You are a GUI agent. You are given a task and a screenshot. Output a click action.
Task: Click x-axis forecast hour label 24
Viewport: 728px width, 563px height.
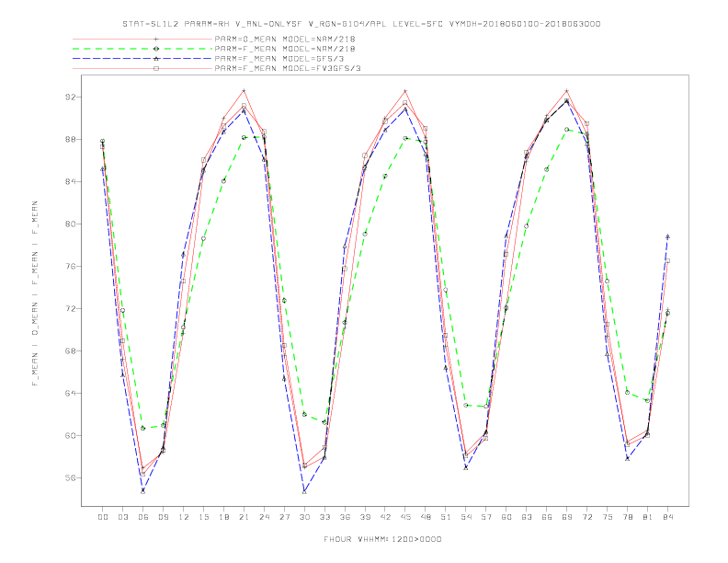tap(264, 517)
